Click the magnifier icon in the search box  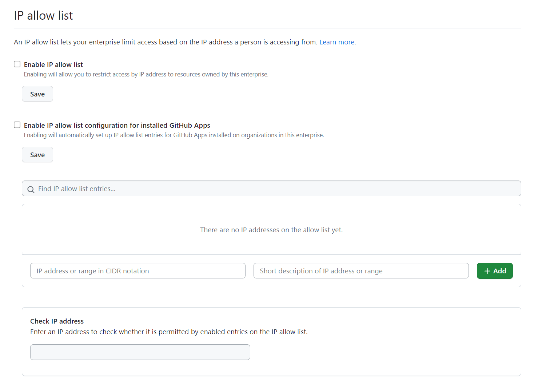[31, 189]
